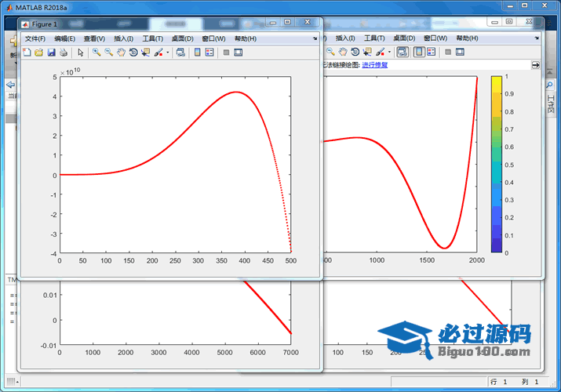Image resolution: width=561 pixels, height=392 pixels.
Task: Open 桌面(D) menu in background figure
Action: [x=404, y=38]
